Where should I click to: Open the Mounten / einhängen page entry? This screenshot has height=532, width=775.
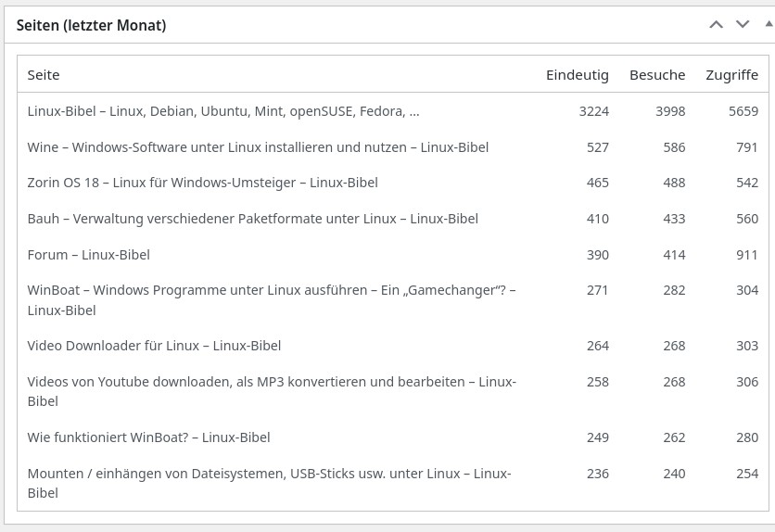(269, 474)
